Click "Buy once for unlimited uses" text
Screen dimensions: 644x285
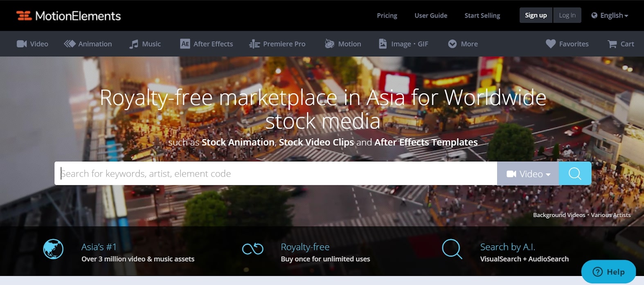click(x=325, y=259)
